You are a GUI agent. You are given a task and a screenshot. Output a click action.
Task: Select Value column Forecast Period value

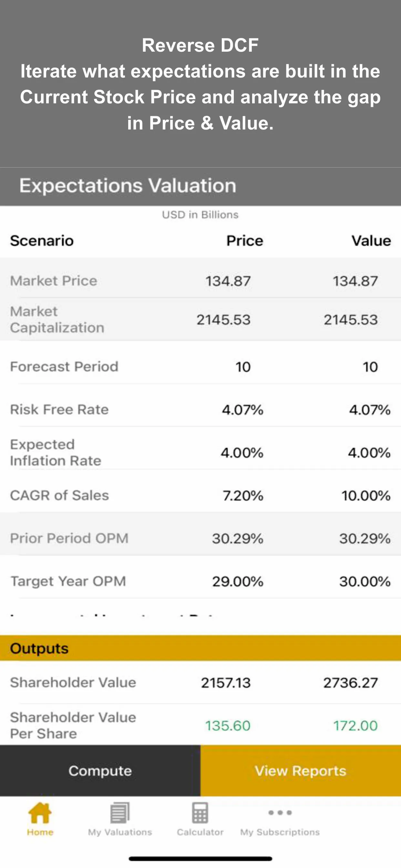click(x=370, y=367)
